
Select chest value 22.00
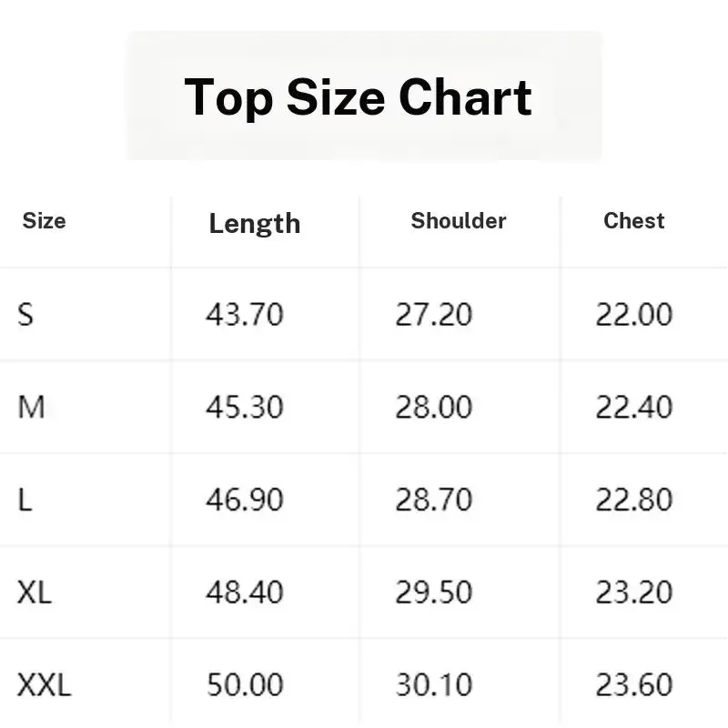[x=634, y=314]
